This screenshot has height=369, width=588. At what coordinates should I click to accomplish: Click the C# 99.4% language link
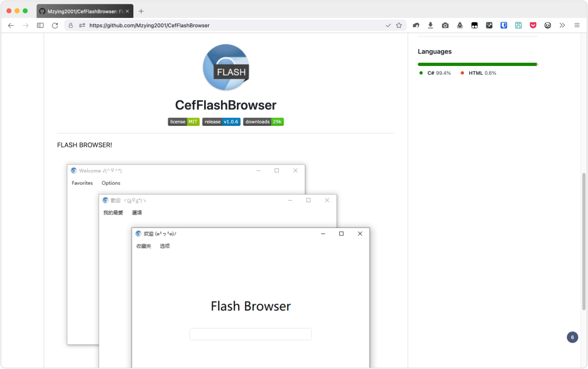click(x=435, y=73)
